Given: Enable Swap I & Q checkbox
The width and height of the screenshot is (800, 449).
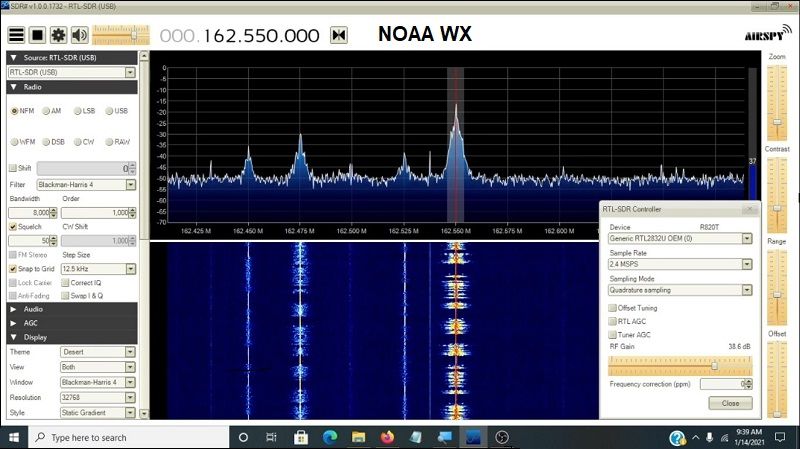Looking at the screenshot, I should click(x=65, y=296).
